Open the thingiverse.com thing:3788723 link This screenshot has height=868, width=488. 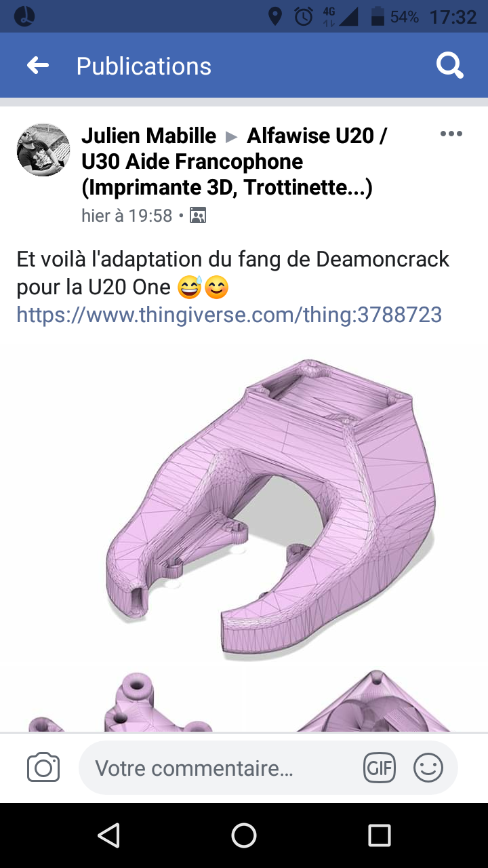tap(229, 314)
